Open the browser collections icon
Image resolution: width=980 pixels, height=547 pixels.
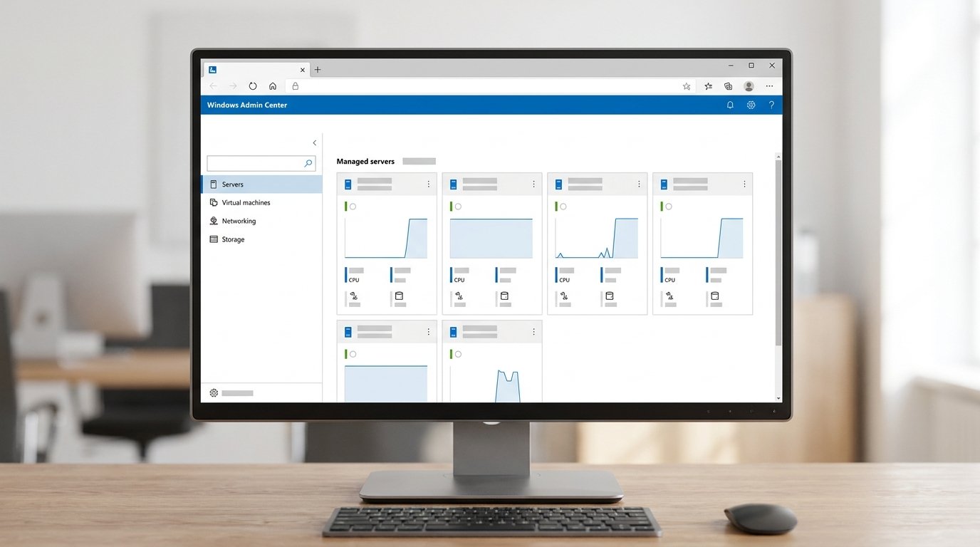coord(728,86)
